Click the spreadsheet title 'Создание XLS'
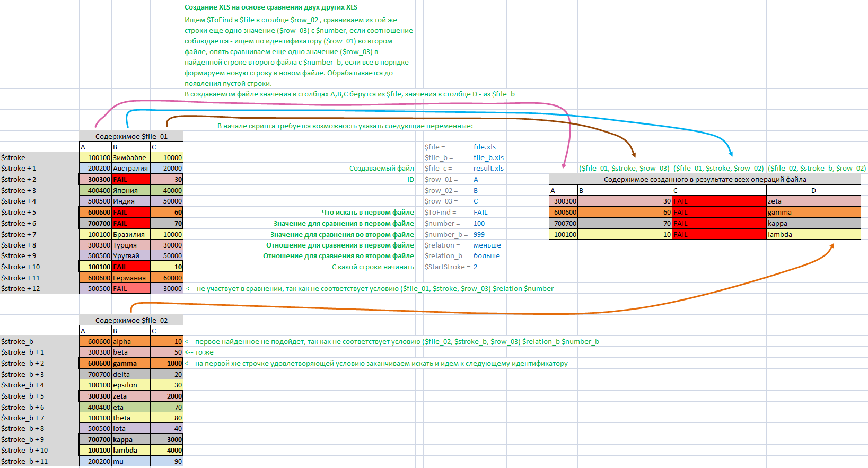 270,7
